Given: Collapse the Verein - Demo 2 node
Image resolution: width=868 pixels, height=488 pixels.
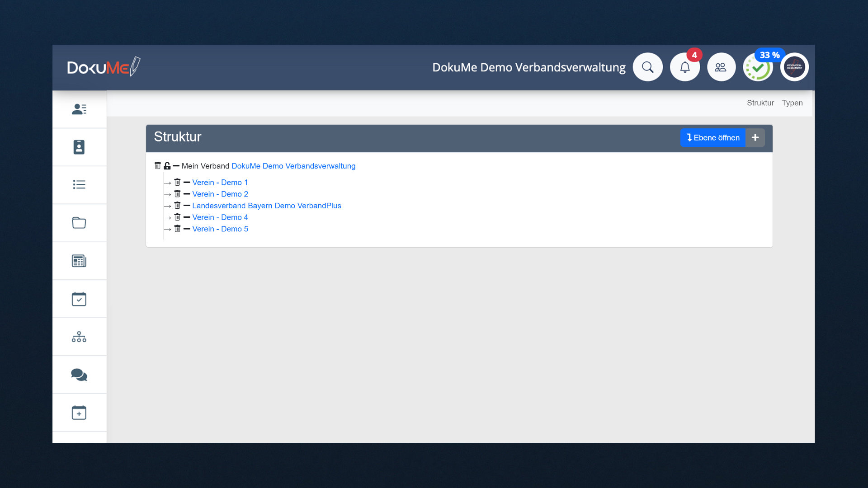Looking at the screenshot, I should click(187, 194).
